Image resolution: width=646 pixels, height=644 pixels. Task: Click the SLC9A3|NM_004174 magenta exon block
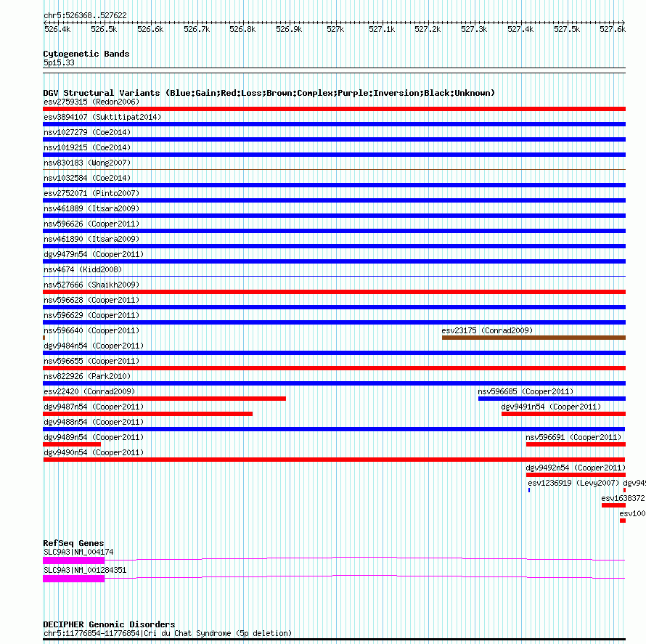[x=74, y=561]
